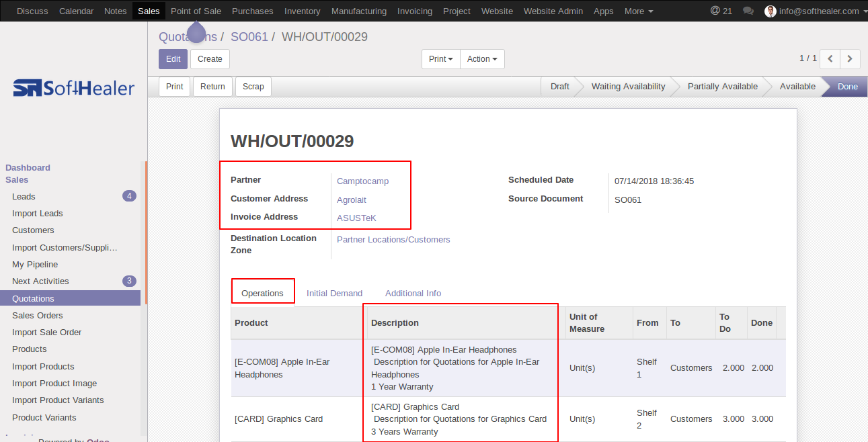868x442 pixels.
Task: Select the [E-COM08] Apple In-Ear Headphones product cell
Action: pos(298,368)
